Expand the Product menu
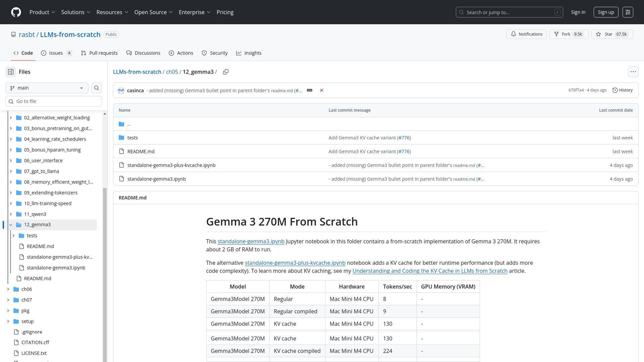Screen dimensions: 644x362 click(42, 12)
